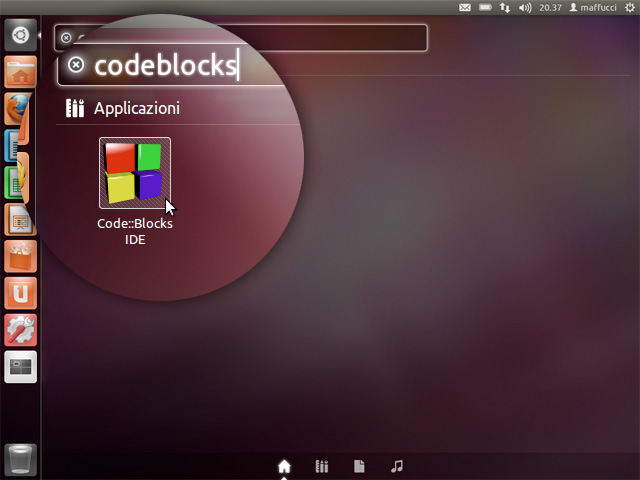640x480 pixels.
Task: Open the Workspace Switcher icon
Action: tap(20, 367)
